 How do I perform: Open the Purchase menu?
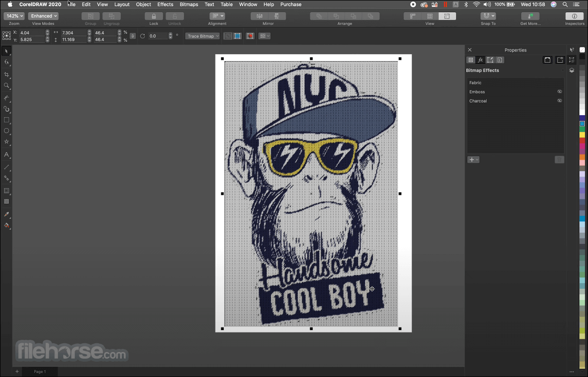coord(290,5)
